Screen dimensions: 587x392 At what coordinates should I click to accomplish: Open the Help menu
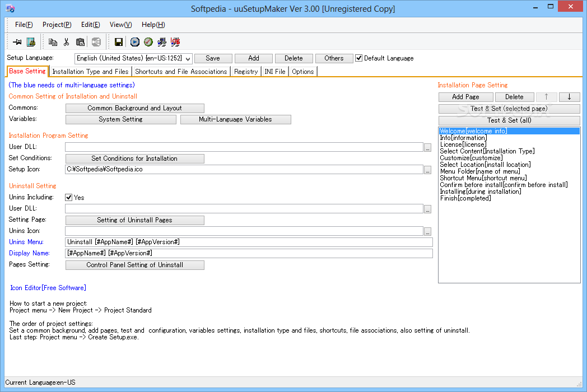pos(153,25)
